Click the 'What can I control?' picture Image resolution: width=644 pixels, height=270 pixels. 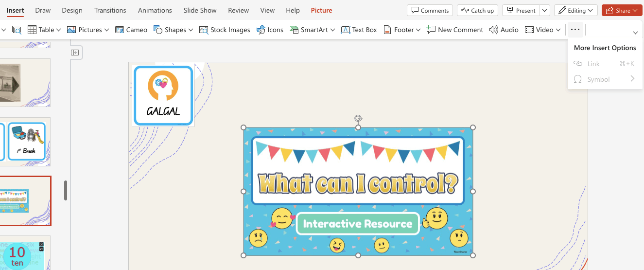coord(358,191)
